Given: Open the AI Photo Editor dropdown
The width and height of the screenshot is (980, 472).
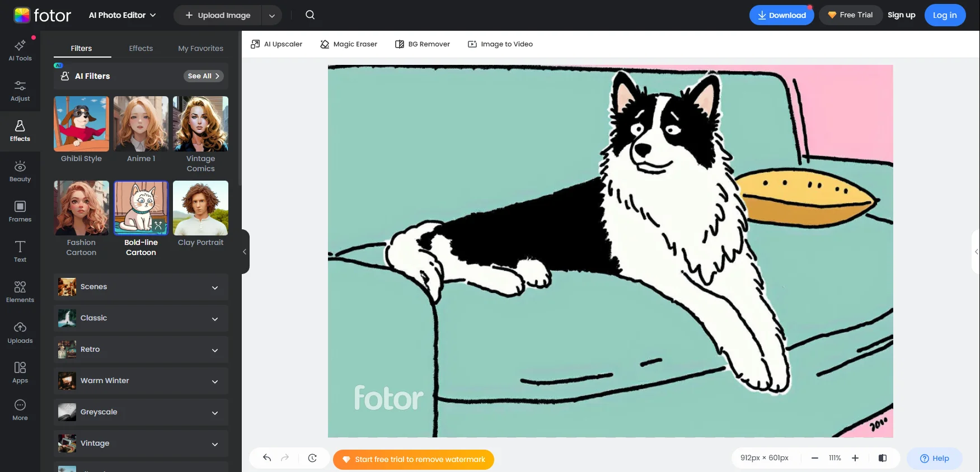Looking at the screenshot, I should pos(122,15).
